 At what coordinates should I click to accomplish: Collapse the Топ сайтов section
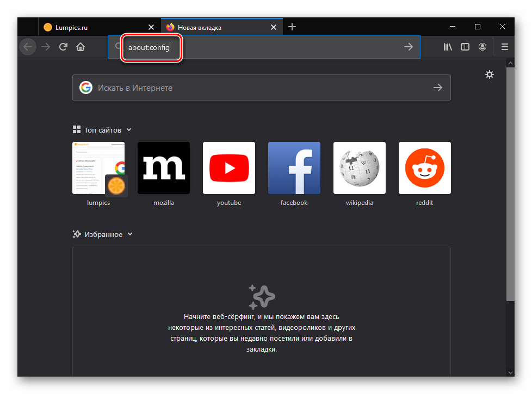[x=129, y=130]
